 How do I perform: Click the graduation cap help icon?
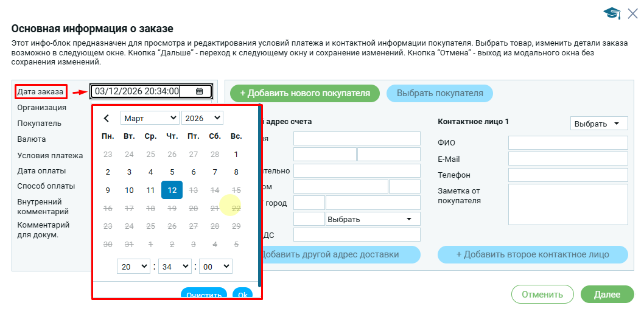(612, 13)
